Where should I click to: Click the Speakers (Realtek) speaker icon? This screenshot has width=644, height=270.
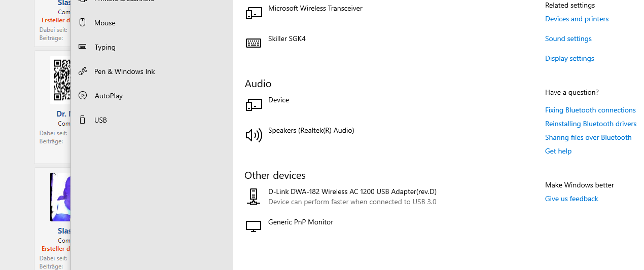point(254,135)
